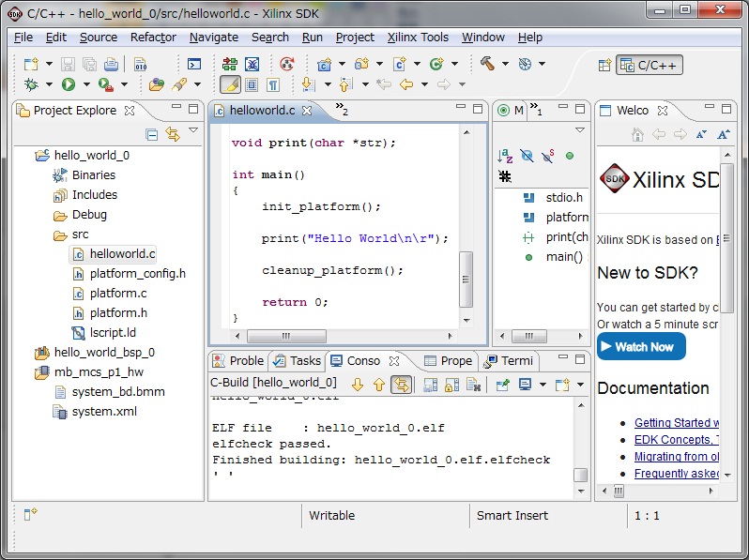
Task: Toggle Link with Editor in Project Explorer
Action: [x=173, y=135]
